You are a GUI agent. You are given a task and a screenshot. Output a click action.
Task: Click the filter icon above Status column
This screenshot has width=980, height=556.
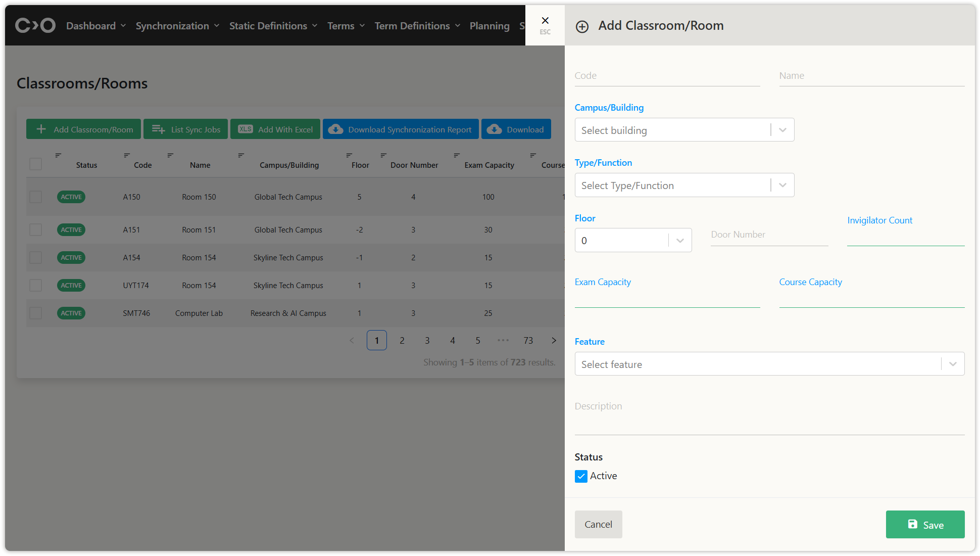coord(58,155)
